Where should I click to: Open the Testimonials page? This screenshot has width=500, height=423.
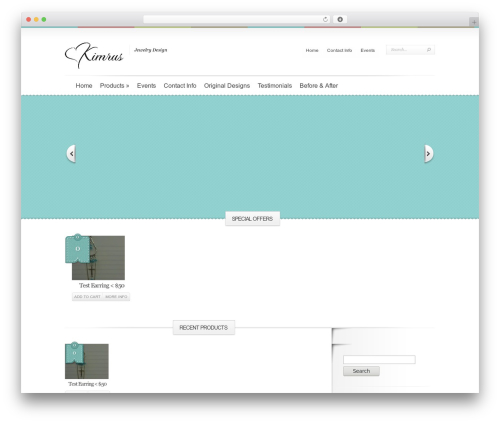(x=275, y=86)
